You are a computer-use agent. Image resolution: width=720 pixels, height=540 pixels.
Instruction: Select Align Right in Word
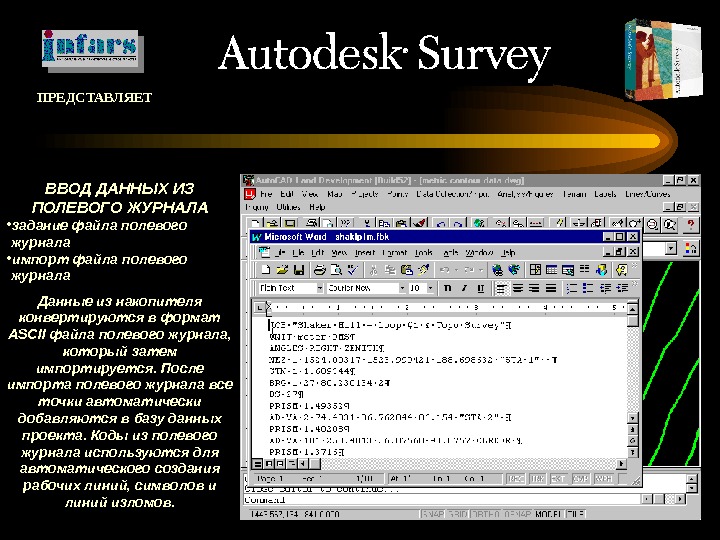click(x=534, y=288)
